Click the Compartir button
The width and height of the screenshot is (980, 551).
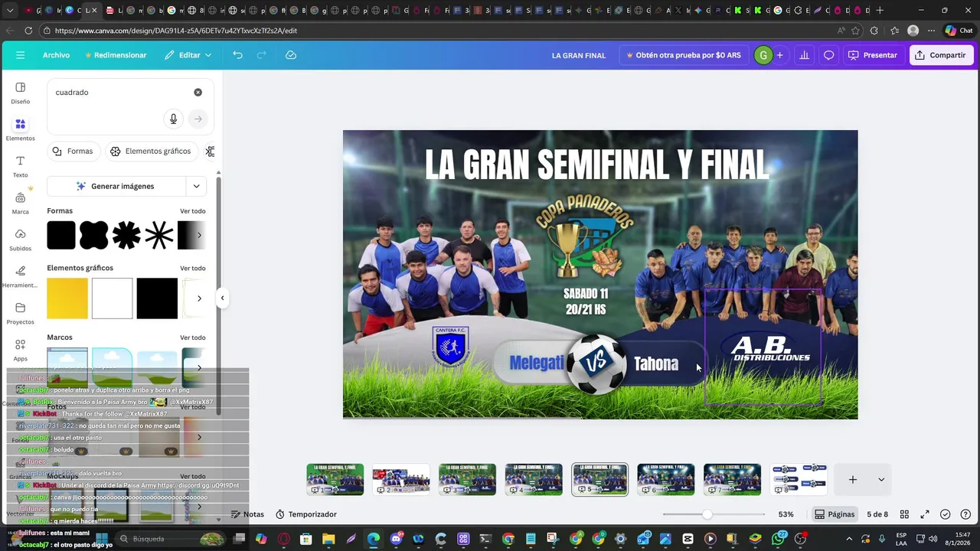click(940, 55)
